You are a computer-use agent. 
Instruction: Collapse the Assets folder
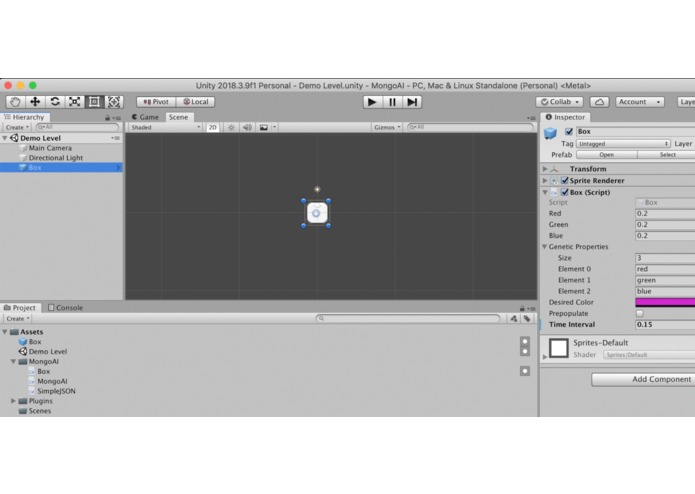[4, 332]
